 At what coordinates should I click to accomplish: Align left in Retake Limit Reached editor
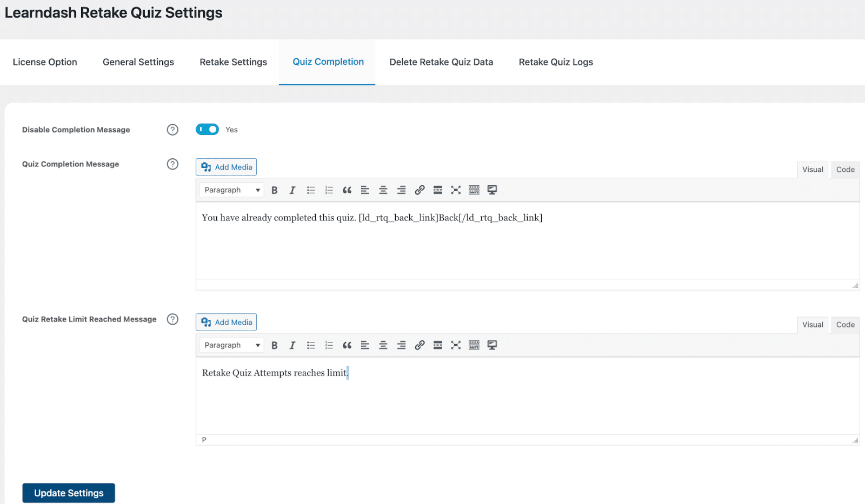pyautogui.click(x=365, y=345)
